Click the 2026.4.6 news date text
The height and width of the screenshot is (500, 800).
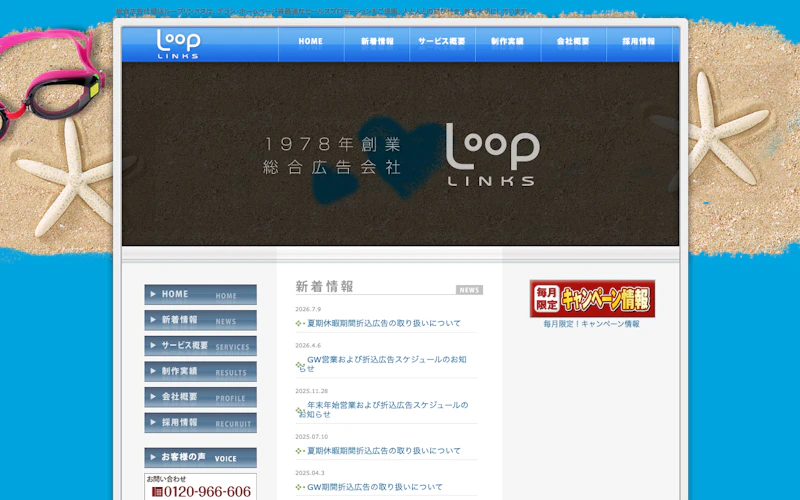308,345
